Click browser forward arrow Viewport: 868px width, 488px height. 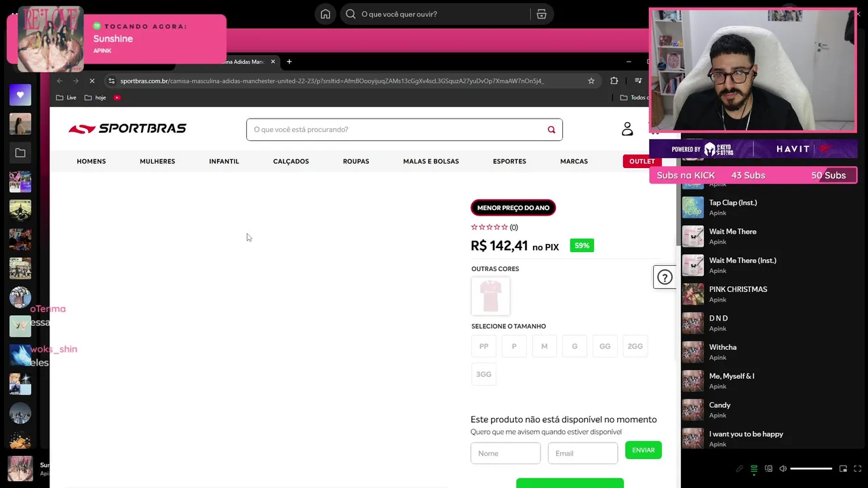click(75, 81)
